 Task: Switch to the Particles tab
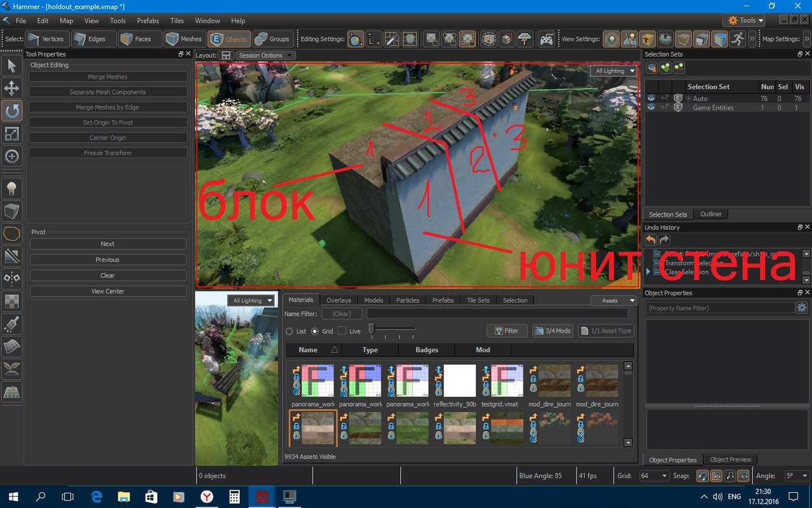pos(408,300)
